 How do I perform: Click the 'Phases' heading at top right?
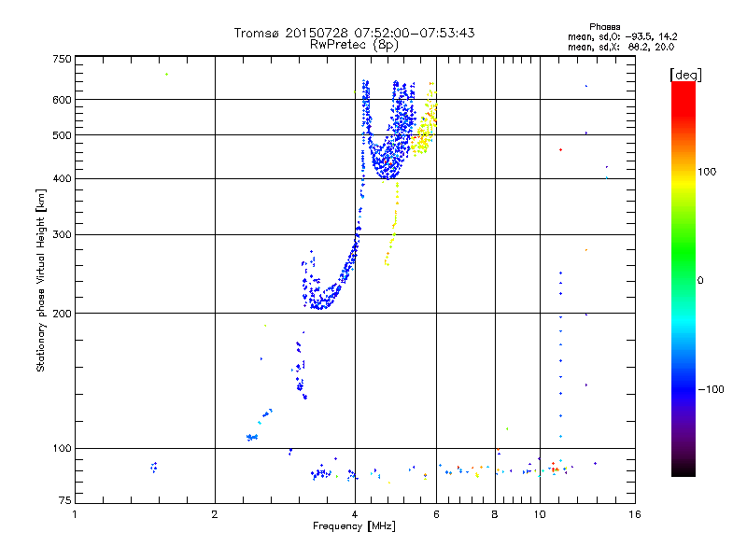(x=604, y=27)
